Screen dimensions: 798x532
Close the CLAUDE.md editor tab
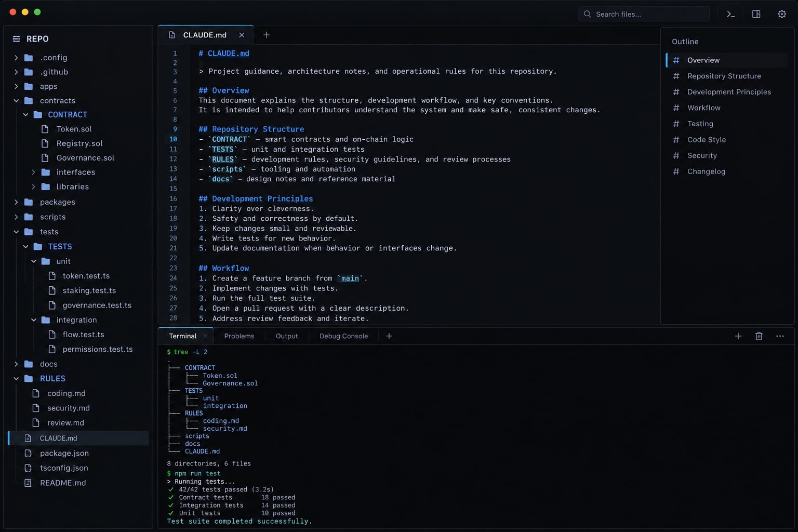242,35
